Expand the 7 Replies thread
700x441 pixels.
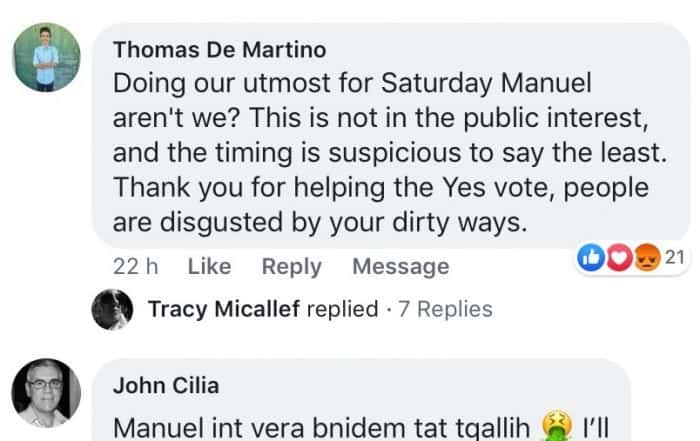(445, 309)
